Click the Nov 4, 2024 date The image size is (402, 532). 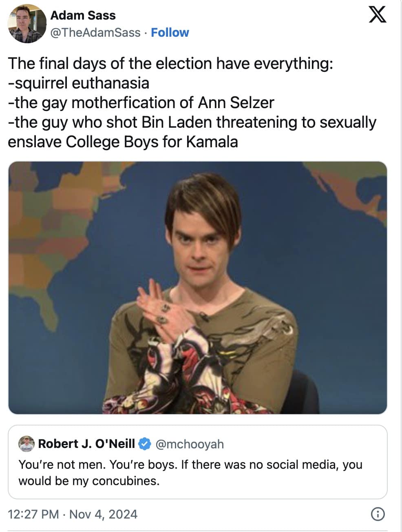pyautogui.click(x=103, y=514)
